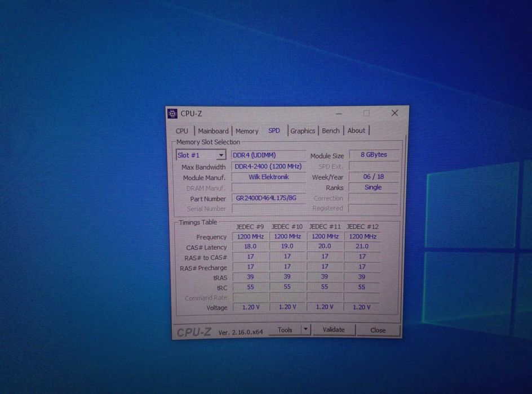Click the empty SPD Ext. field
The height and width of the screenshot is (394, 532).
pyautogui.click(x=374, y=166)
